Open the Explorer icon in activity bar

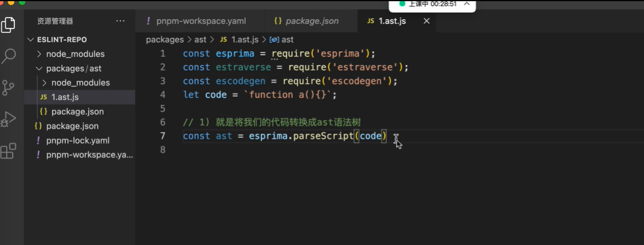coord(8,25)
